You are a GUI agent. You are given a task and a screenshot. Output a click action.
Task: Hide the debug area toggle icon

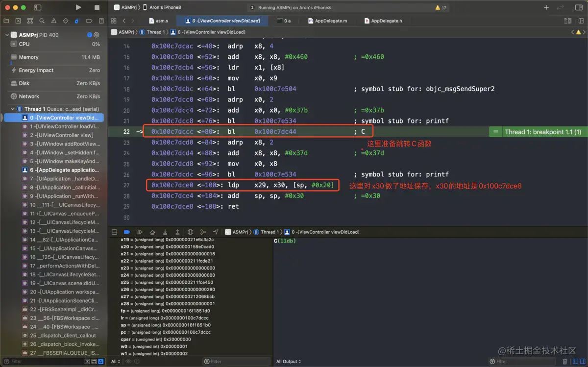click(x=114, y=232)
